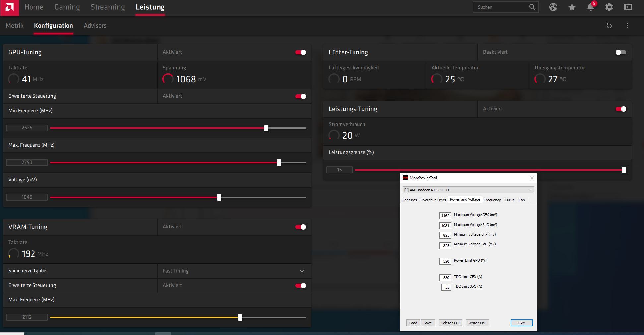Click TDC Limit SoC field 55
Screen dimensions: 644x335
(446, 287)
